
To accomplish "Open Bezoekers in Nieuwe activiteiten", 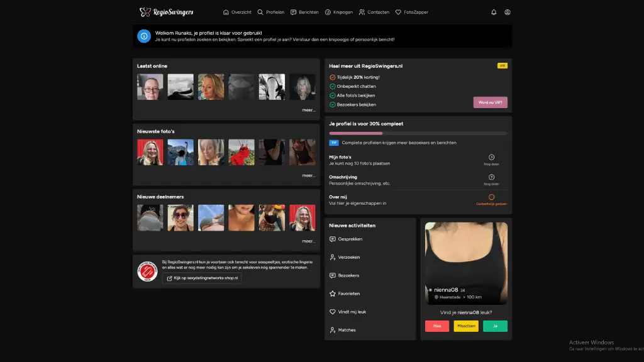I will click(348, 275).
